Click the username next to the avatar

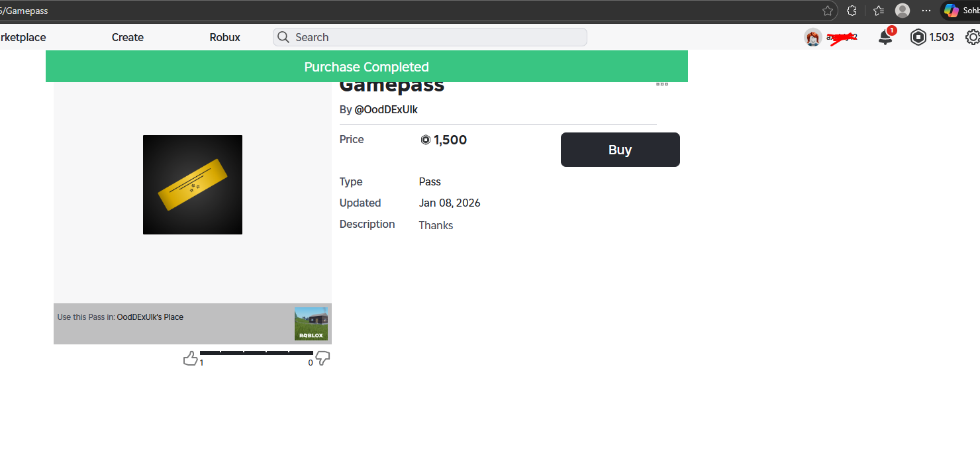pos(842,38)
